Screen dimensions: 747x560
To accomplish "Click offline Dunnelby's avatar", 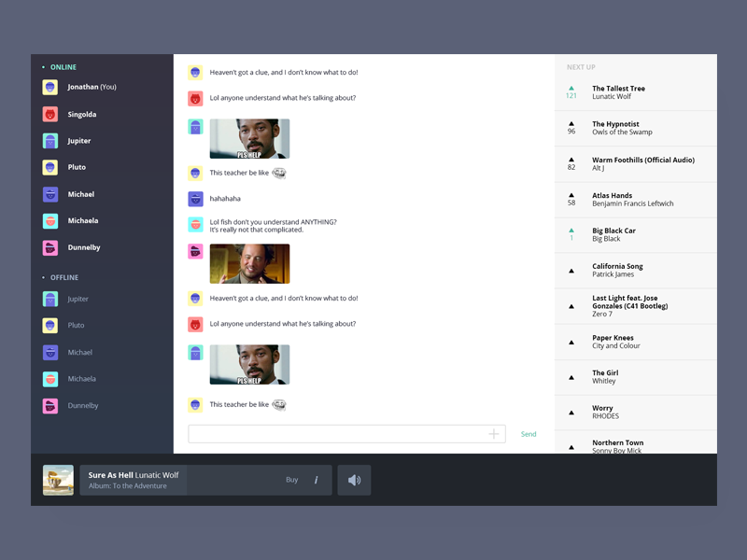I will click(x=50, y=406).
